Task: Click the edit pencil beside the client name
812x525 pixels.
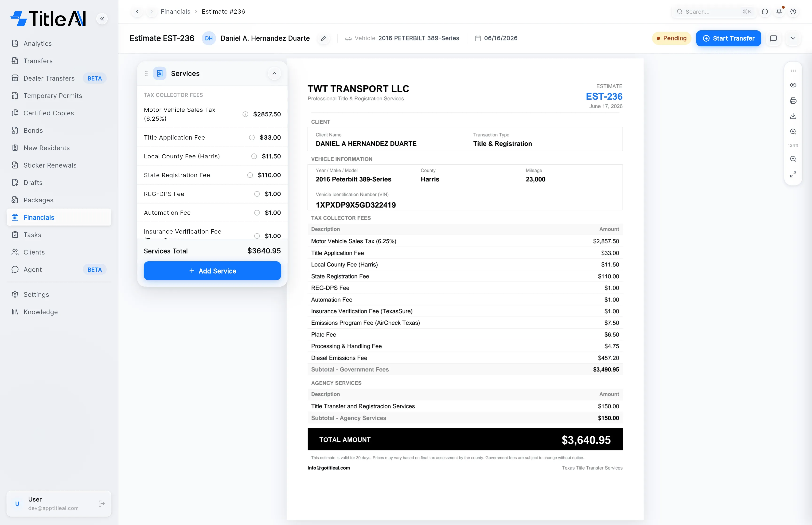Action: [323, 38]
